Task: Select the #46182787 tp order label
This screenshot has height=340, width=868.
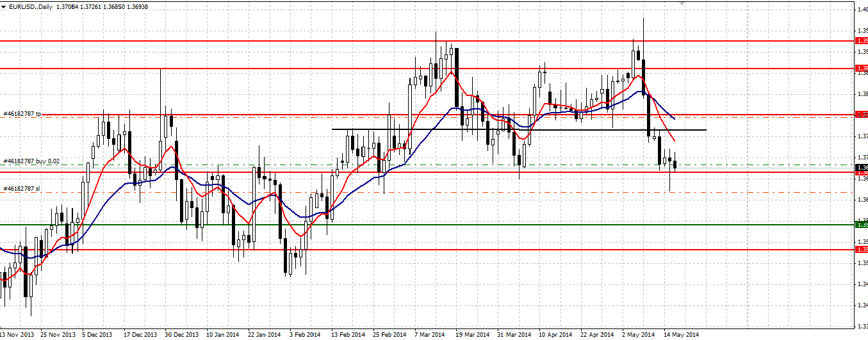Action: pos(22,113)
